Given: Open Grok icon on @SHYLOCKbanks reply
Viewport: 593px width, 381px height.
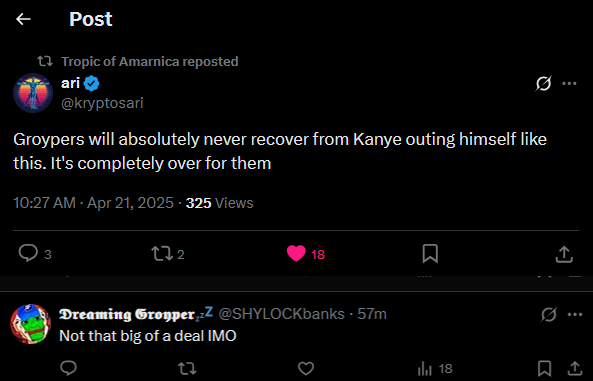Looking at the screenshot, I should [x=549, y=314].
